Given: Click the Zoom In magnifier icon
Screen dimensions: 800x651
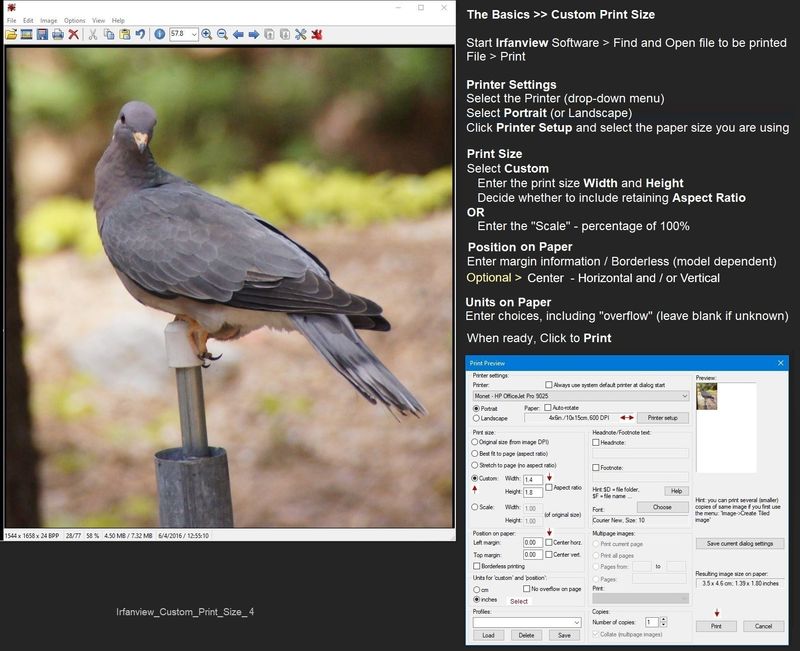Looking at the screenshot, I should coord(207,34).
